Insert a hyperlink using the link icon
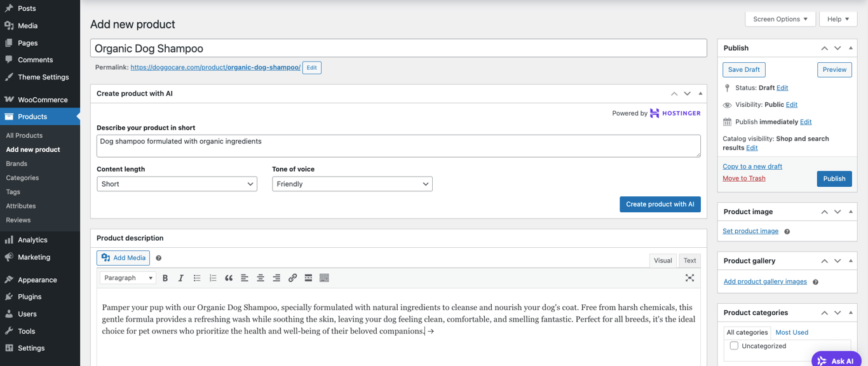This screenshot has width=868, height=366. click(x=292, y=278)
